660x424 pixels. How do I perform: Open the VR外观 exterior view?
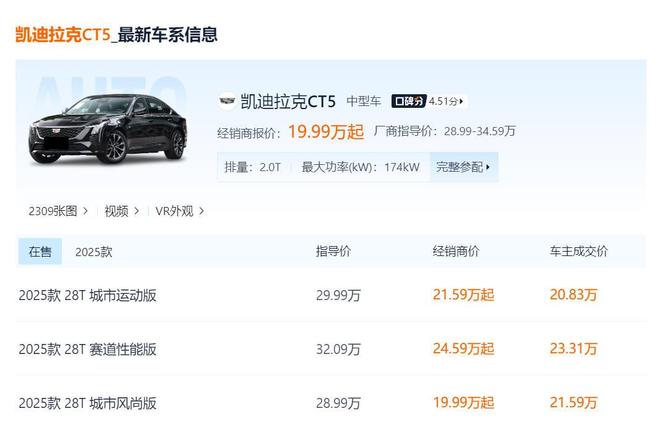pos(180,211)
